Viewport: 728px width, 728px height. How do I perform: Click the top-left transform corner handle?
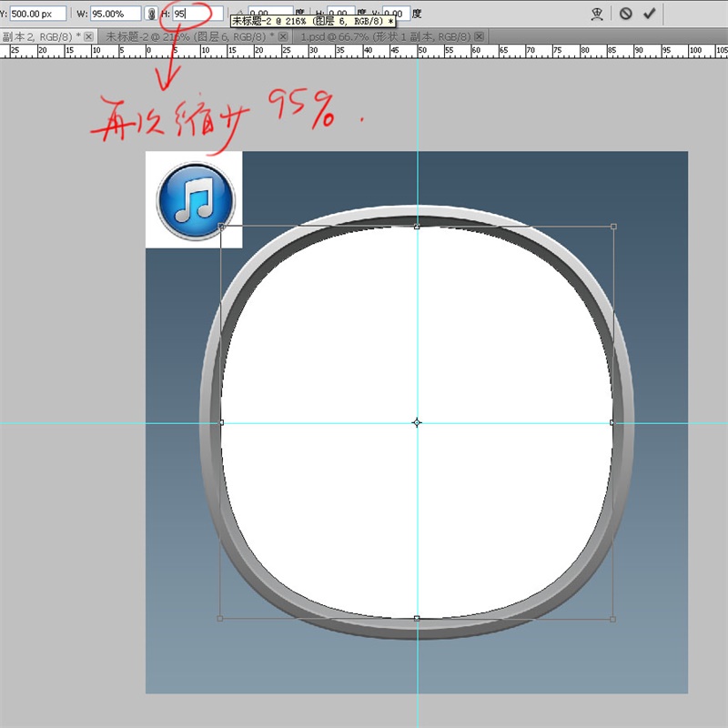tap(221, 227)
